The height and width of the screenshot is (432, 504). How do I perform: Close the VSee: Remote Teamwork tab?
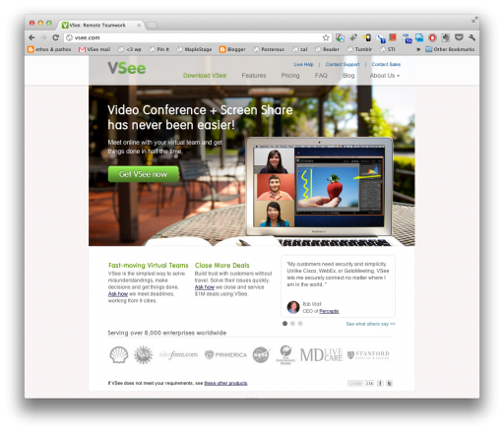tap(139, 25)
